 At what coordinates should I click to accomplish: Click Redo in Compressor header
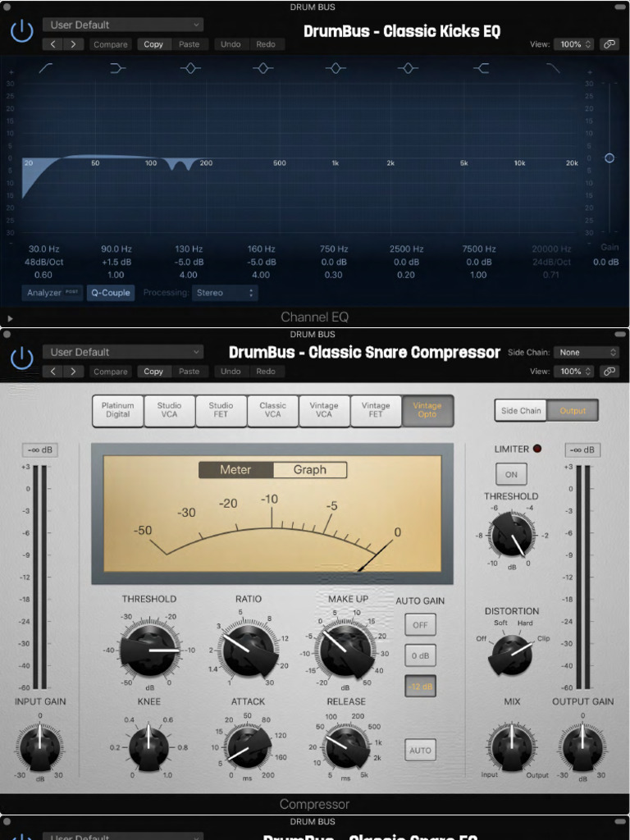266,372
